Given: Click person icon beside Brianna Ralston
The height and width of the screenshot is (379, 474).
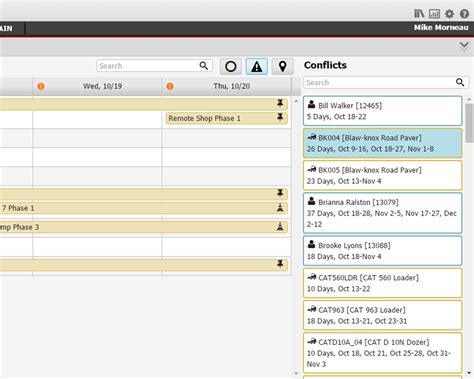Looking at the screenshot, I should pyautogui.click(x=311, y=201).
